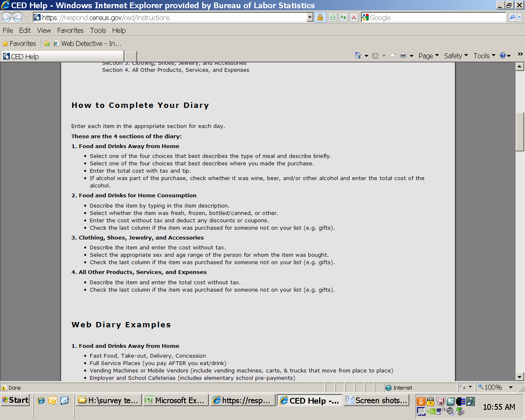The image size is (525, 420).
Task: Click the Read Mail envelope icon
Action: point(393,56)
